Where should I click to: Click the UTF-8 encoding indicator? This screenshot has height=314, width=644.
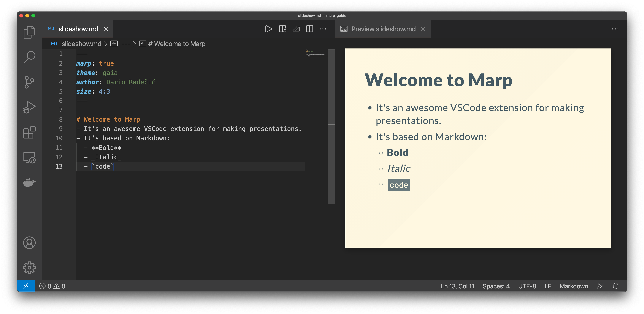point(527,286)
